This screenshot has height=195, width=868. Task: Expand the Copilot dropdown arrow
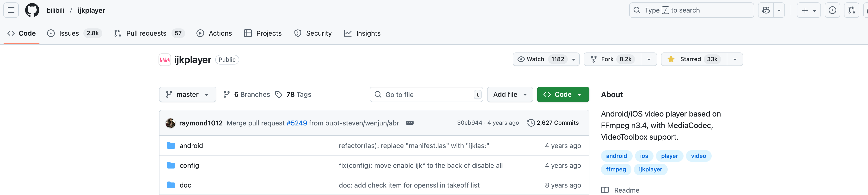(779, 11)
